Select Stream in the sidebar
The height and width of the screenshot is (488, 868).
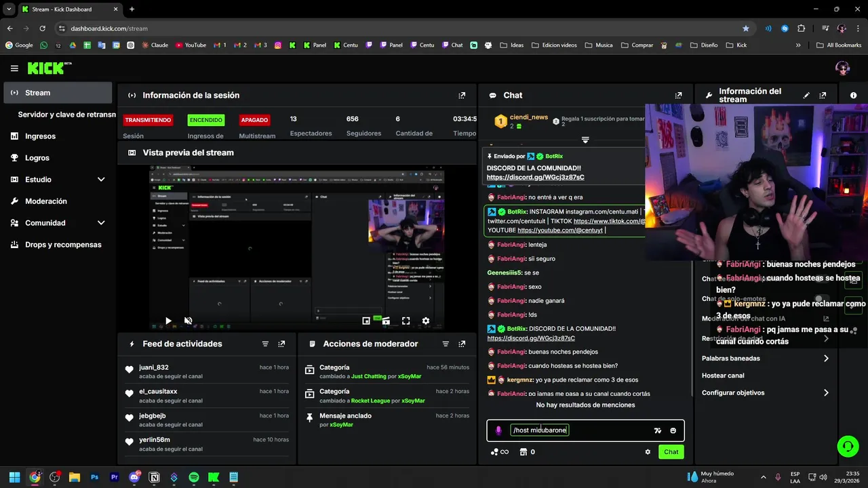[x=58, y=93]
